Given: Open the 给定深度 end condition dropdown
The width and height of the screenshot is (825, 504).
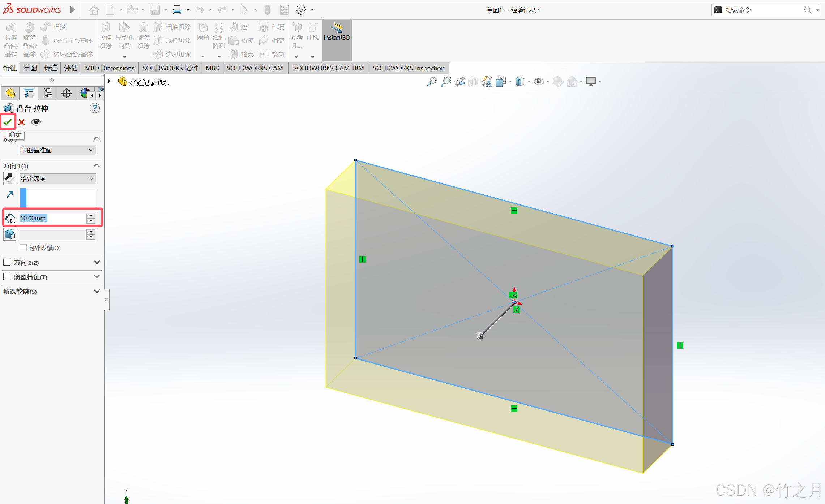Looking at the screenshot, I should 57,179.
